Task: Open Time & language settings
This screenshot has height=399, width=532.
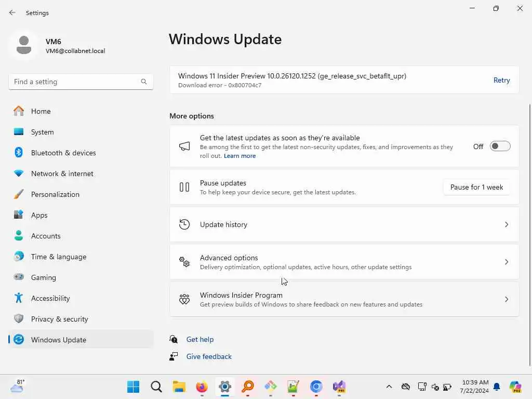Action: (x=81, y=256)
